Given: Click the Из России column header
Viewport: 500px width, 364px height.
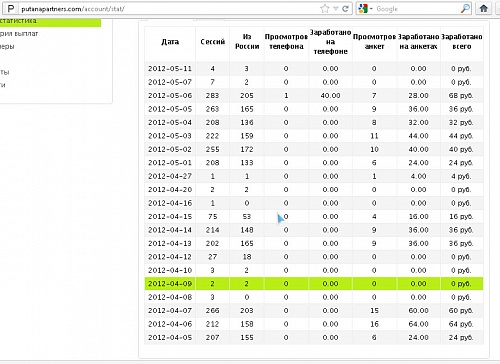Looking at the screenshot, I should (247, 42).
